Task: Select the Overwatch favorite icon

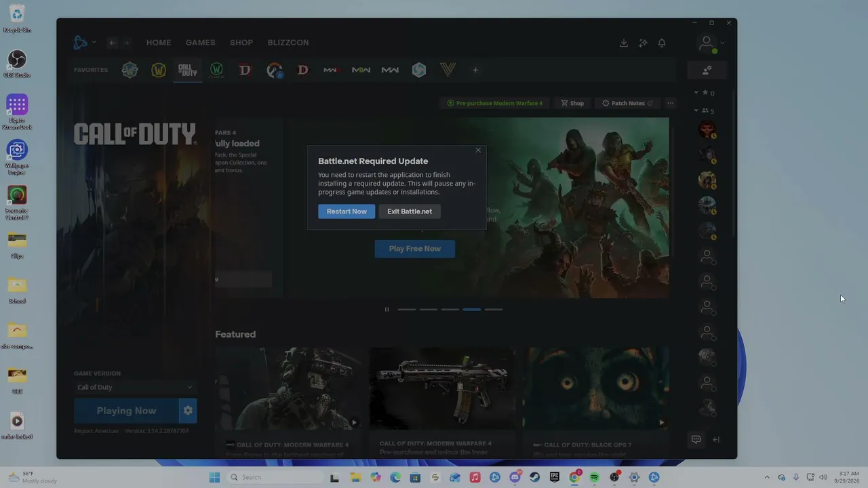Action: [x=274, y=70]
